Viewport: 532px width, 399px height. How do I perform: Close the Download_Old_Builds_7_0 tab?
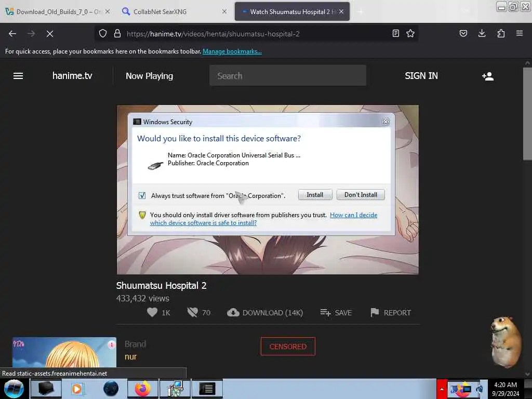tap(108, 11)
